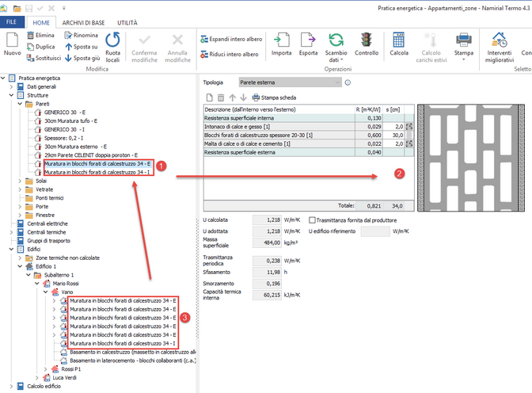Viewport: 532px width, 393px height.
Task: Collapse the Pareti folder node
Action: coord(20,104)
